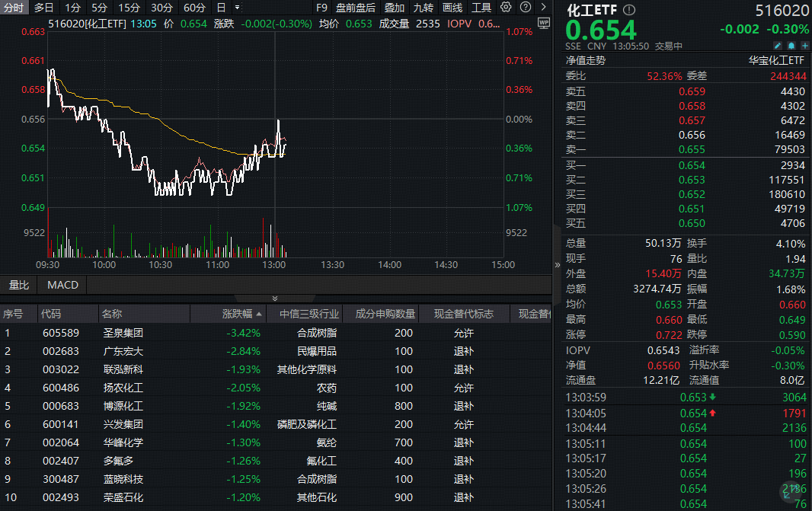Open the 画线 drawing tools
812x511 pixels.
coord(452,7)
